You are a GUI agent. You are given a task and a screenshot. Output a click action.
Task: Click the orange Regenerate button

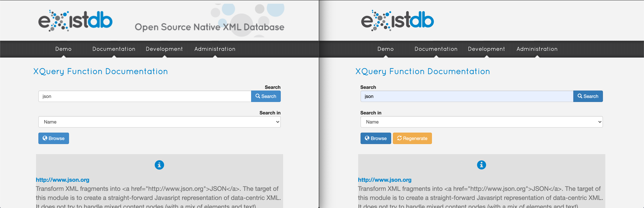tap(412, 138)
